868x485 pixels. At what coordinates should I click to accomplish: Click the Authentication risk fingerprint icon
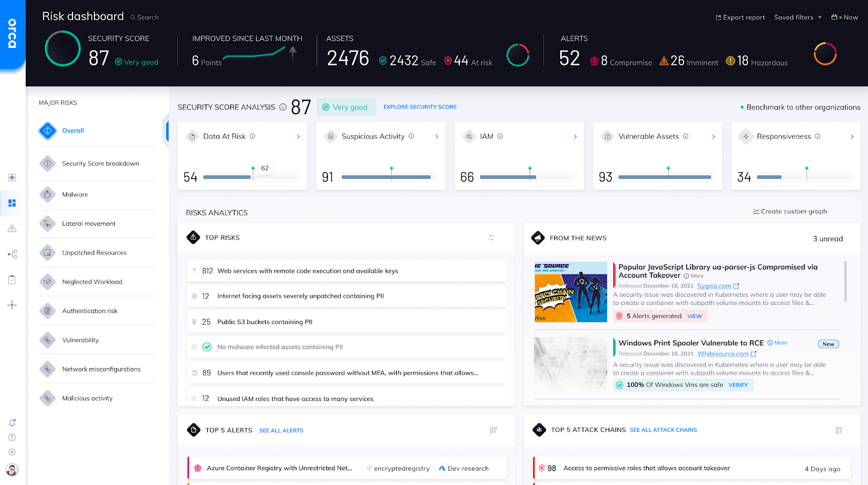[47, 311]
